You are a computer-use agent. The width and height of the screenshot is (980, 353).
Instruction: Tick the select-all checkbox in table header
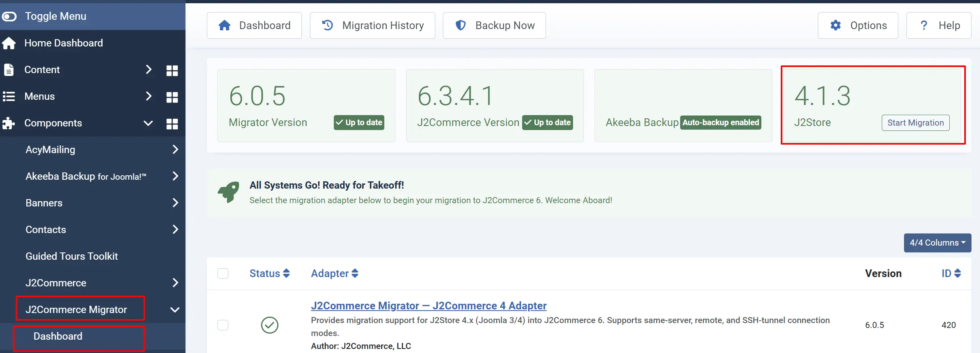coord(223,273)
